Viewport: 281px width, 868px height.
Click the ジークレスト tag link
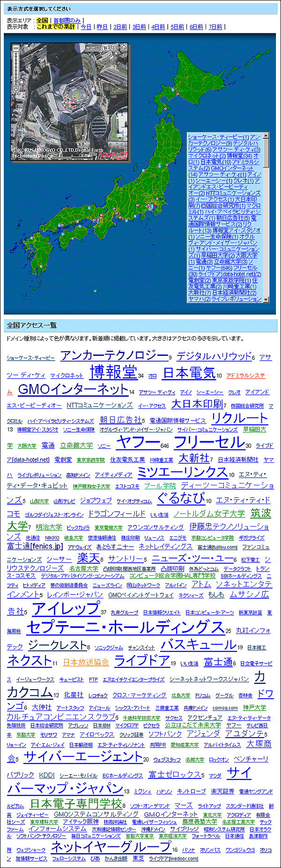click(x=57, y=645)
